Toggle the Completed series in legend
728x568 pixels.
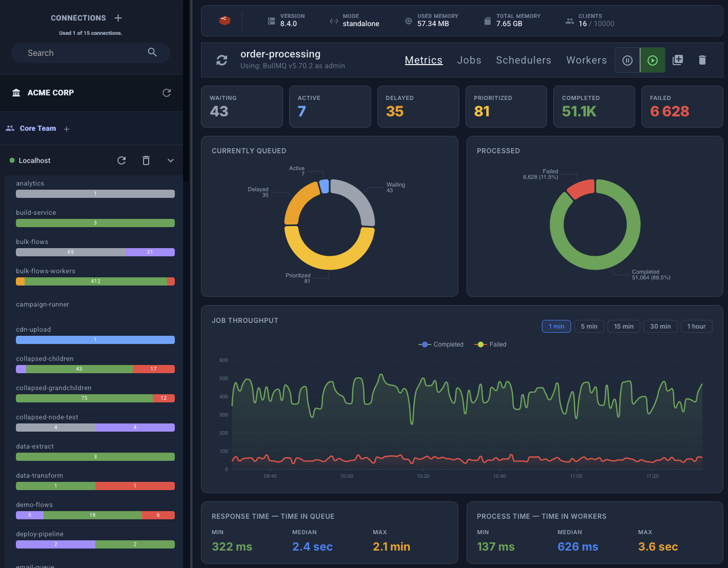[441, 344]
